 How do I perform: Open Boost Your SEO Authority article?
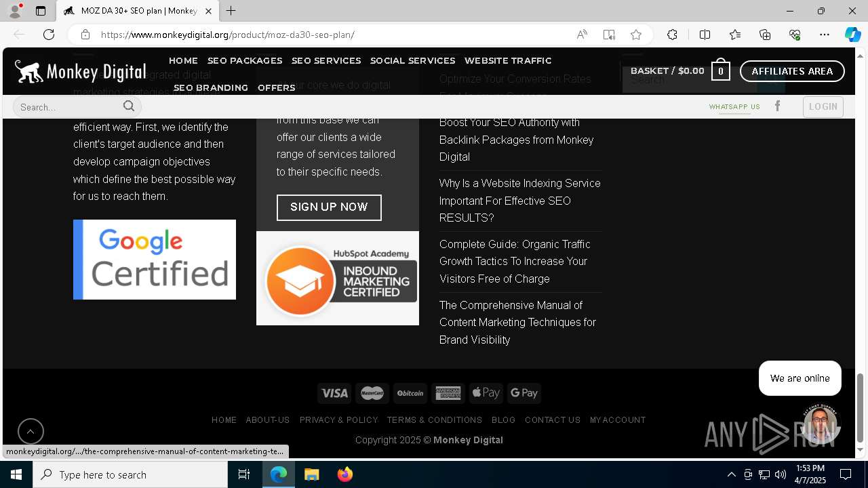tap(517, 140)
